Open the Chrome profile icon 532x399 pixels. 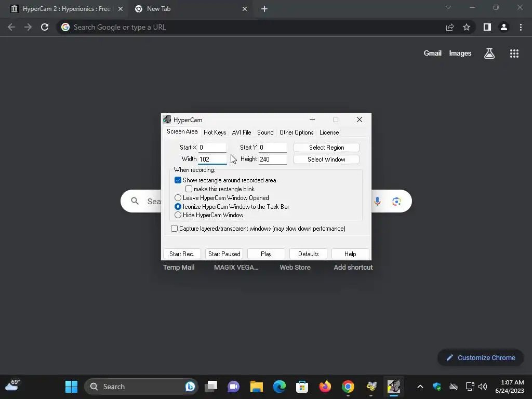tap(504, 27)
